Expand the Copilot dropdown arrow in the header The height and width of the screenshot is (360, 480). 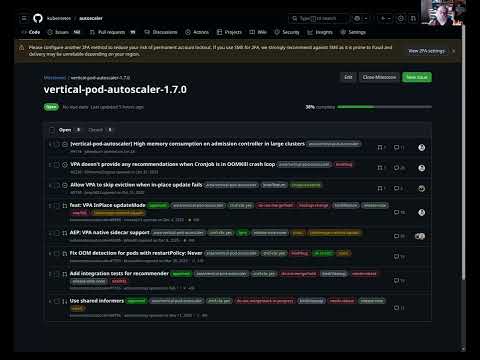point(366,18)
